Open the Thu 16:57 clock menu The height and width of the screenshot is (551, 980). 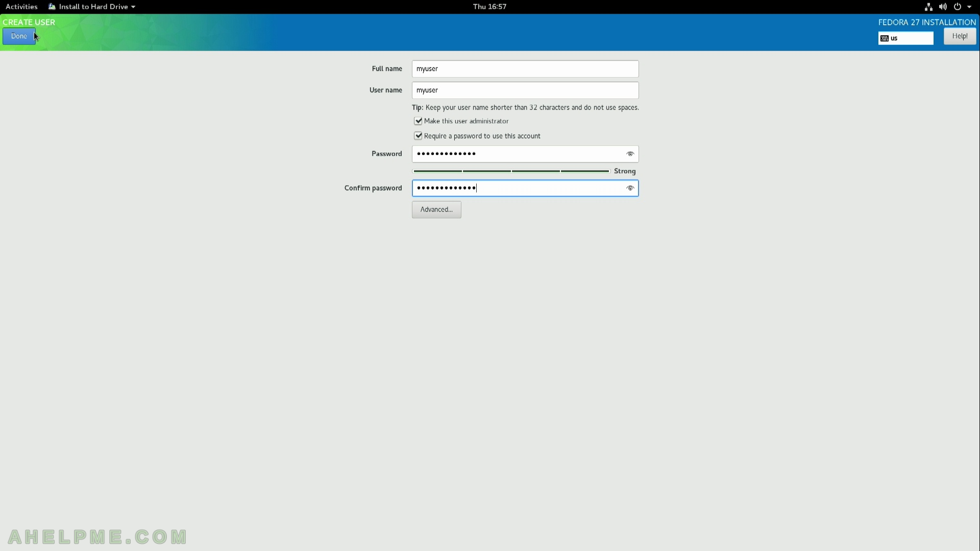[x=489, y=7]
